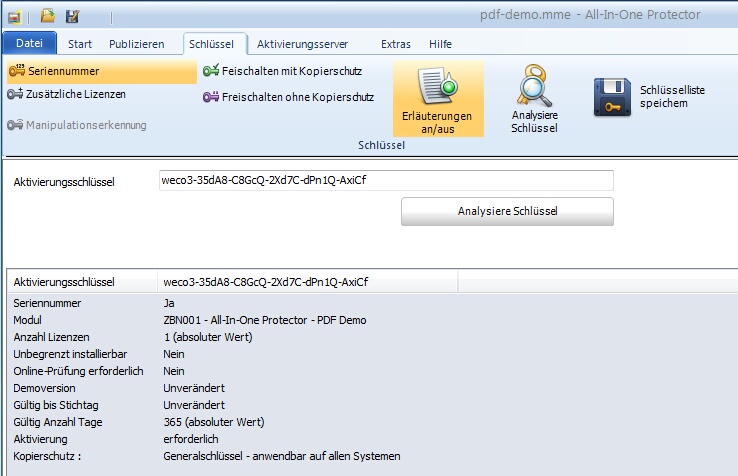
Task: Click the application icon in the title bar
Action: pos(14,16)
